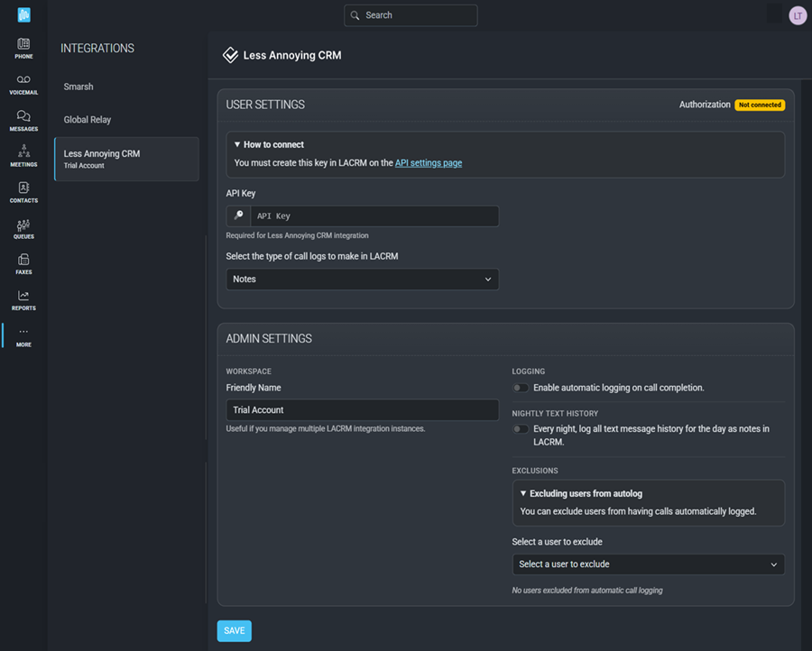
Task: Click into the API Key field
Action: point(372,216)
